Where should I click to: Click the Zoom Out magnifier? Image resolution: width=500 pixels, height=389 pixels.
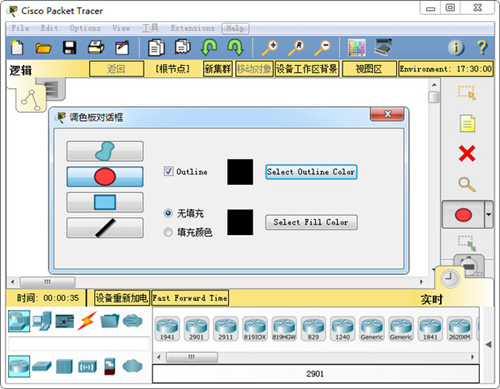coord(323,48)
